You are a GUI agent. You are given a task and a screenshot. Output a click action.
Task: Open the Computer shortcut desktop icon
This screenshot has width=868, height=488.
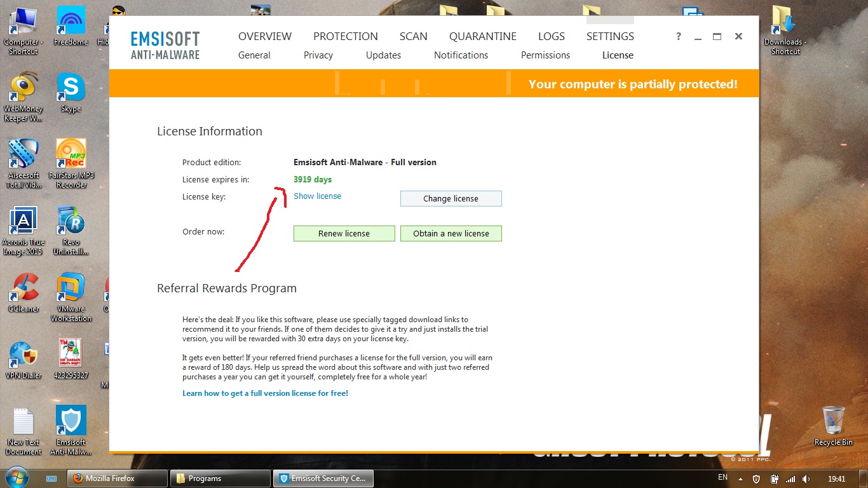click(24, 30)
